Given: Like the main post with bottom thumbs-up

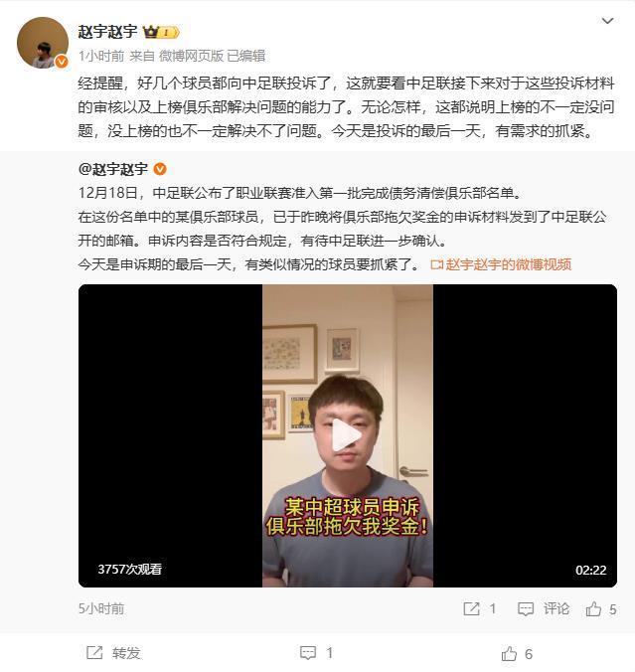Looking at the screenshot, I should click(x=509, y=653).
